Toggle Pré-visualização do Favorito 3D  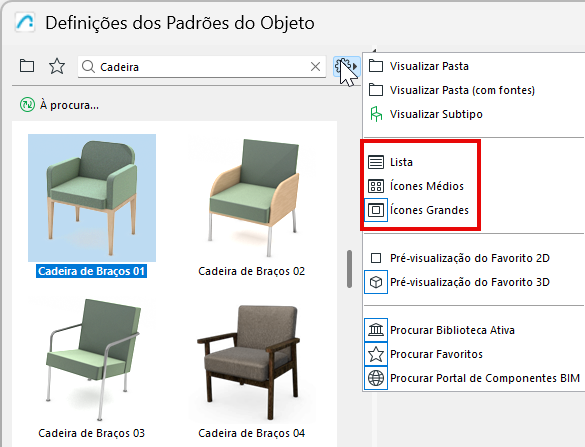pos(470,282)
